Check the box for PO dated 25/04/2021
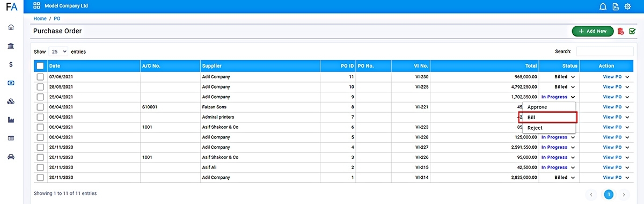 [x=40, y=97]
